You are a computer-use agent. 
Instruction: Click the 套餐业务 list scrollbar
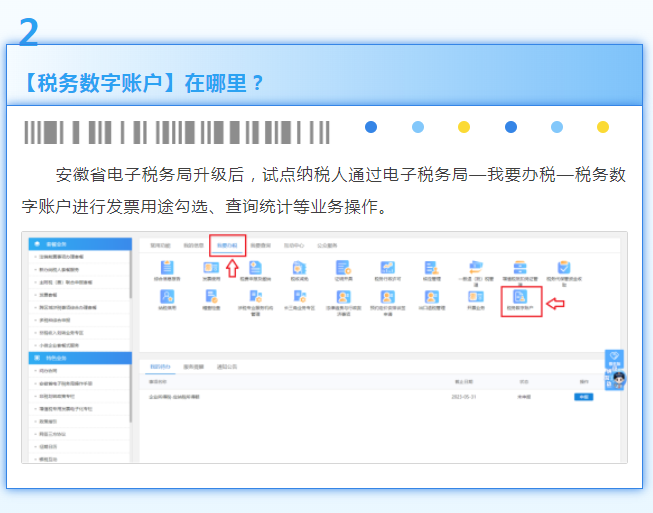click(130, 275)
